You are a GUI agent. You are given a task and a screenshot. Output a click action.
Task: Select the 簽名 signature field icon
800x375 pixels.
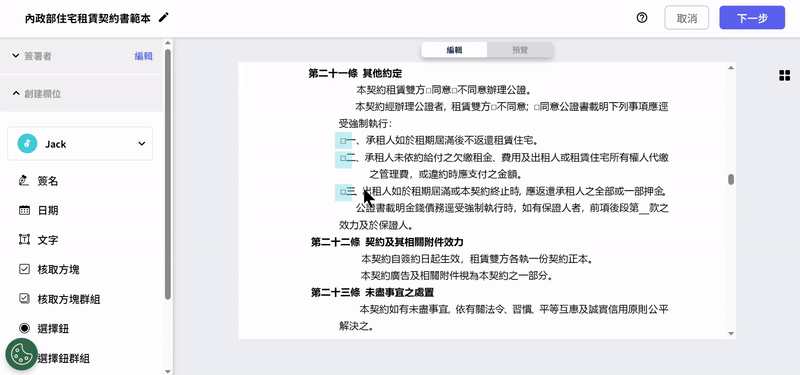[24, 181]
